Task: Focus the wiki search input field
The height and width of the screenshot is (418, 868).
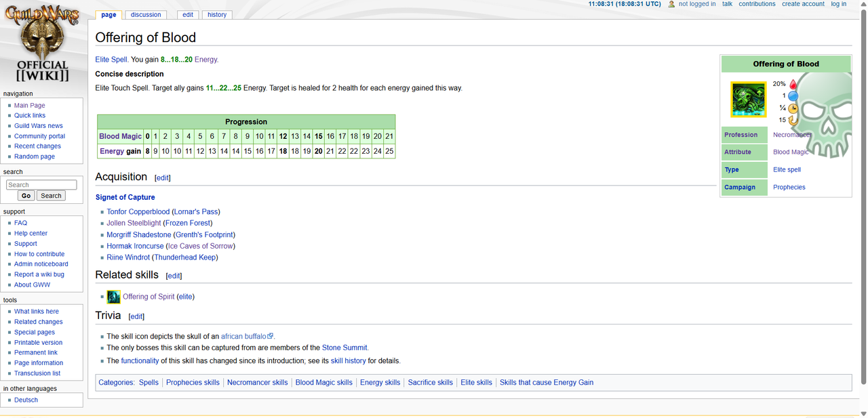Action: [41, 185]
